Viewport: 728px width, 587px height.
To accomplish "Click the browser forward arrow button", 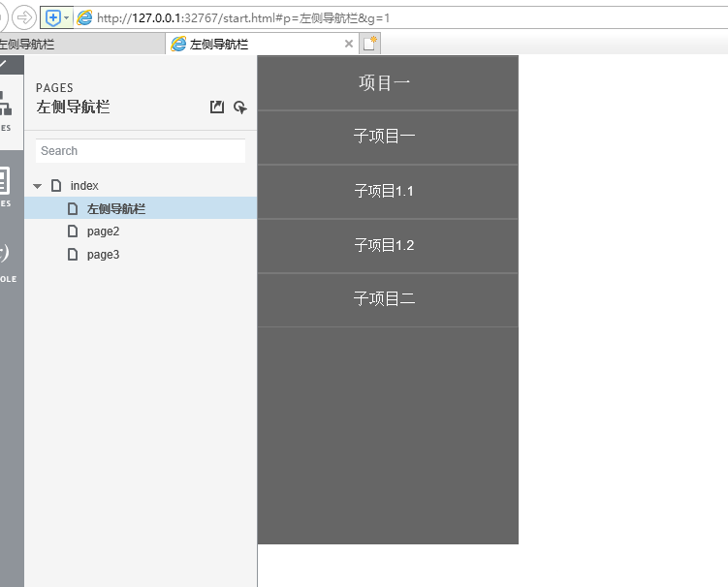I will [23, 18].
